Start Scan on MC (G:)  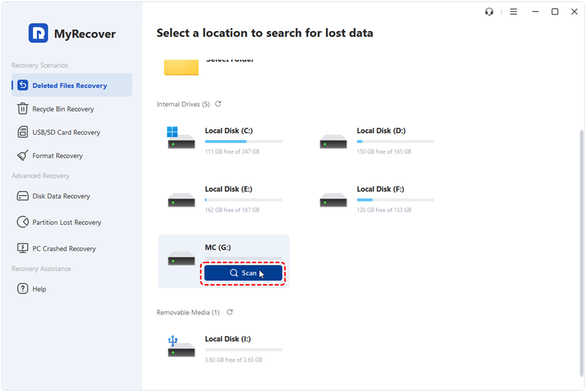pos(243,273)
